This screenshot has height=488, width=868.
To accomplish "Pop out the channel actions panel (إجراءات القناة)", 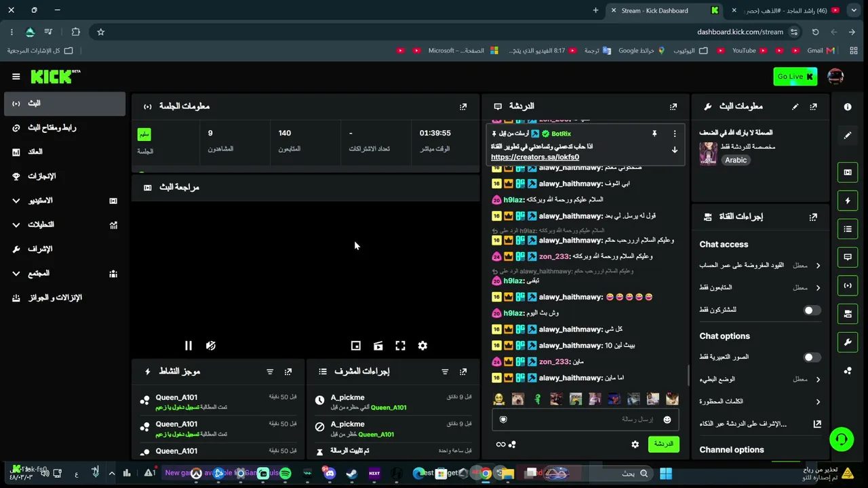I will 813,217.
